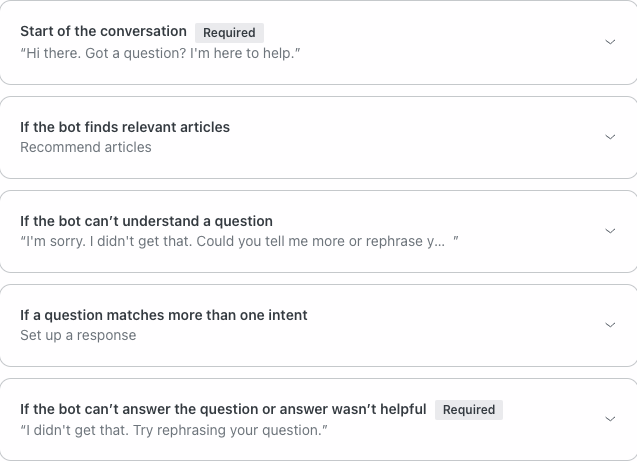
Task: Expand chevron for 'matches more than one intent'
Action: pos(610,325)
